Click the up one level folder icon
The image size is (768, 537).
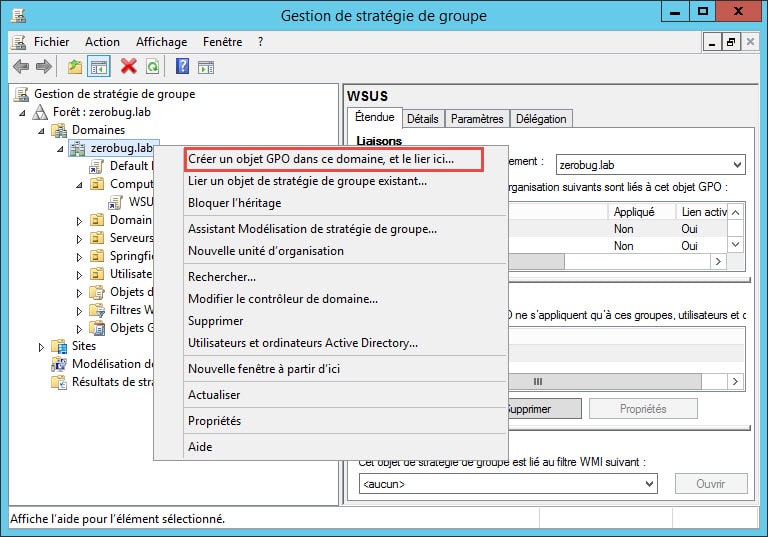pos(75,67)
